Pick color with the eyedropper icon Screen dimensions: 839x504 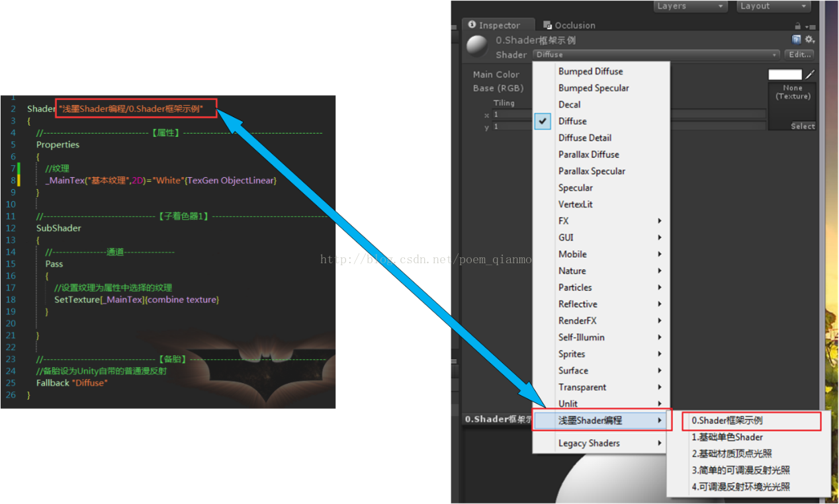pos(810,75)
